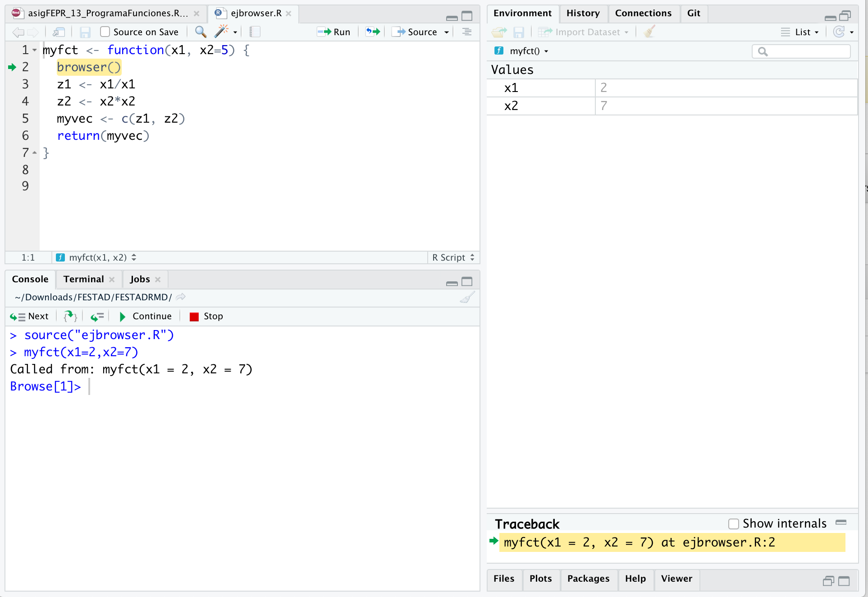868x597 pixels.
Task: Open code tools wand dropdown arrow
Action: click(x=235, y=32)
